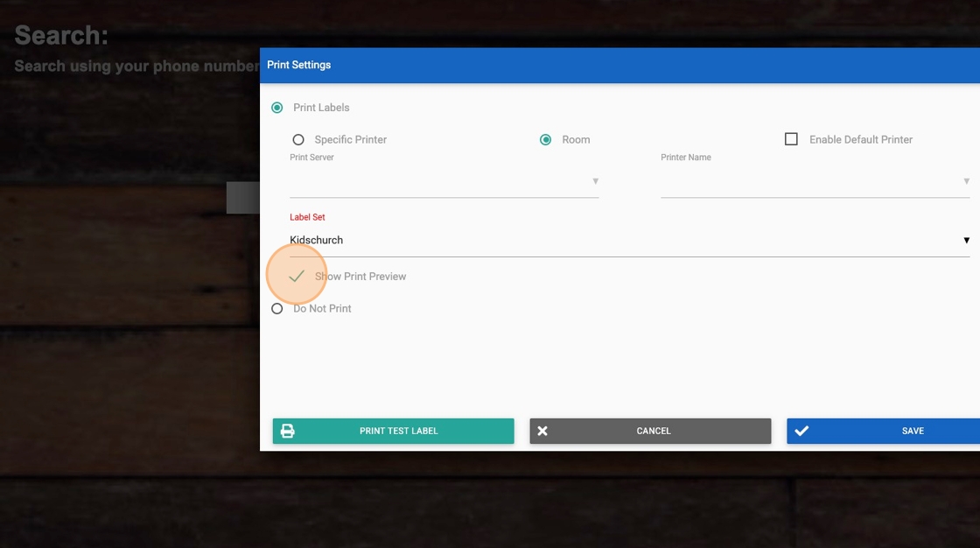The image size is (980, 548).
Task: Click the Printer Name field label
Action: pos(686,158)
